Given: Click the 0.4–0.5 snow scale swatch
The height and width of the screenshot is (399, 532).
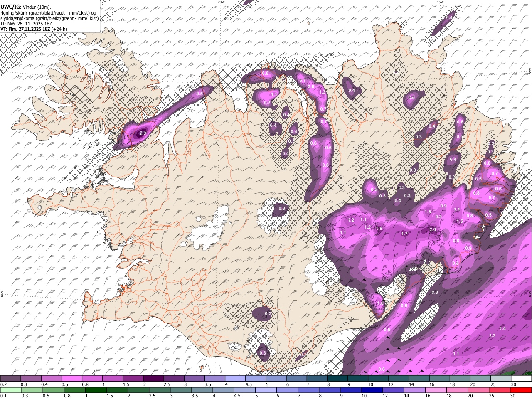Looking at the screenshot, I should tap(51, 379).
